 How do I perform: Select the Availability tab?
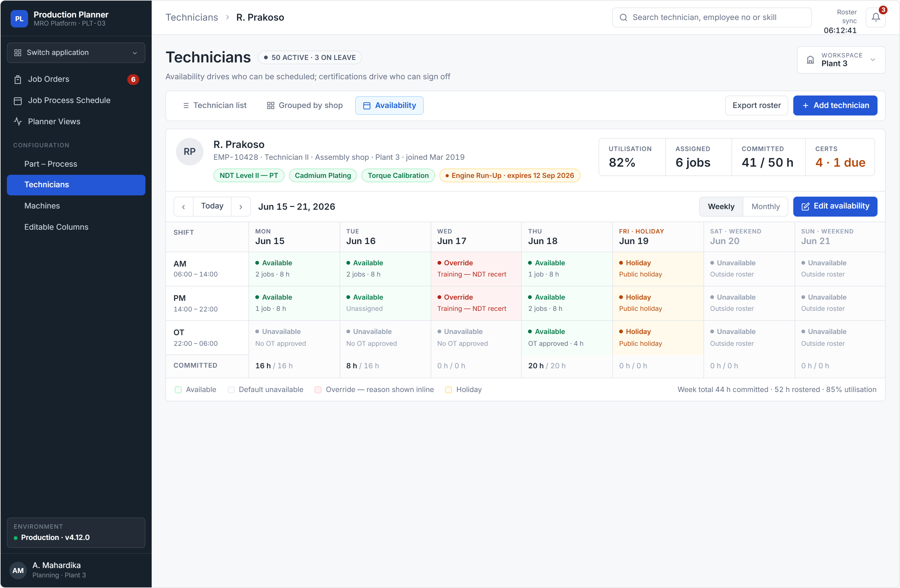click(x=389, y=105)
